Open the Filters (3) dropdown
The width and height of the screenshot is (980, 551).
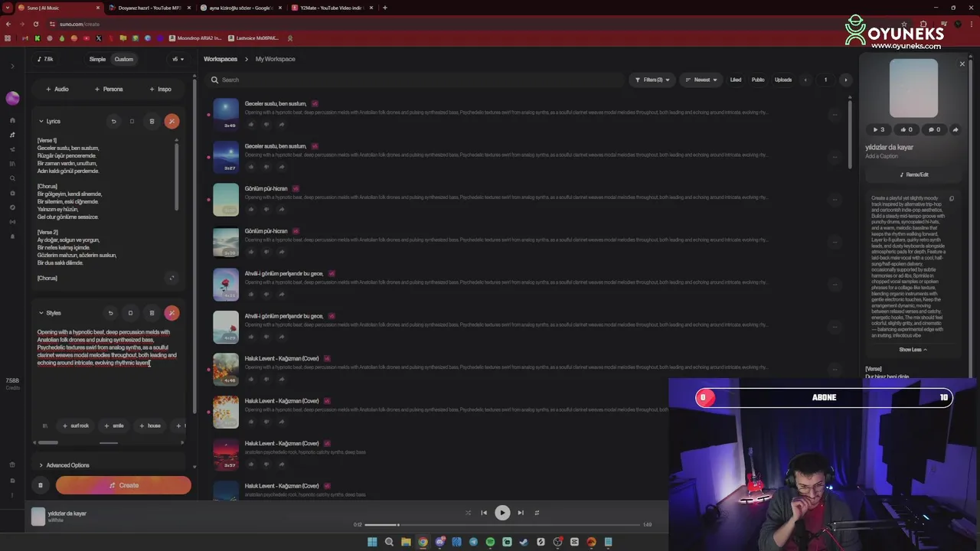tap(652, 80)
